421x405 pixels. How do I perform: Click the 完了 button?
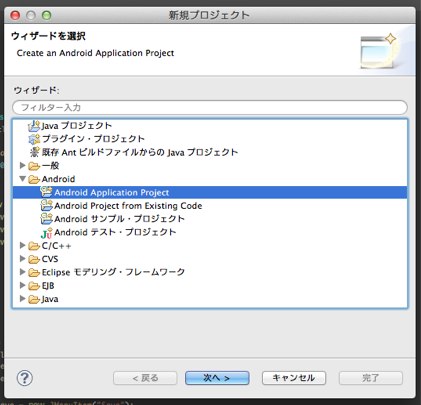click(x=371, y=378)
